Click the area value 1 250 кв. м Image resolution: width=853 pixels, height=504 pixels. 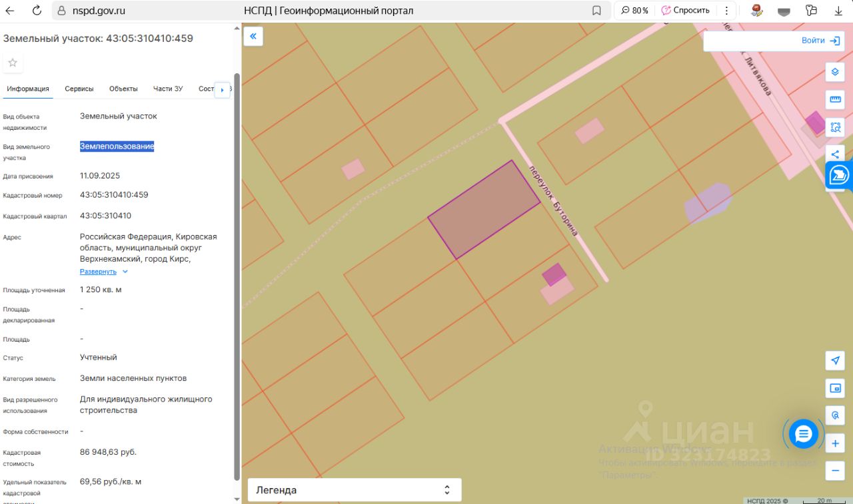tap(101, 290)
